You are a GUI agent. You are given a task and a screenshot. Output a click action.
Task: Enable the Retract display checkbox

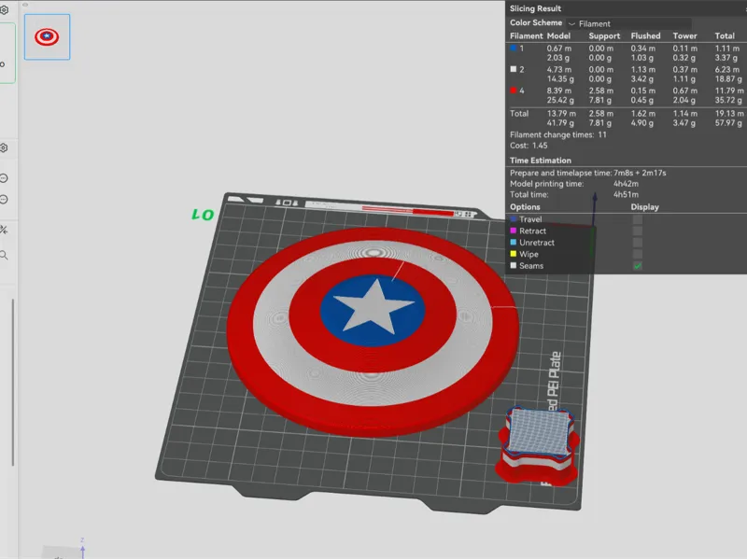[637, 231]
